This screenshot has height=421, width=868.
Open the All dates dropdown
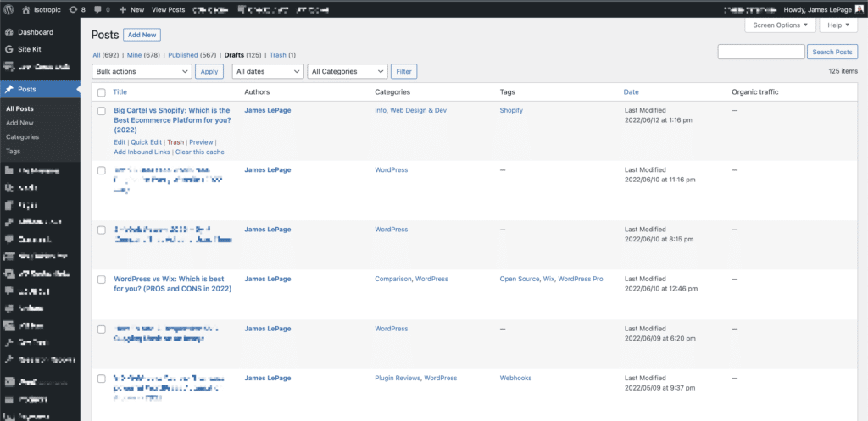coord(267,71)
